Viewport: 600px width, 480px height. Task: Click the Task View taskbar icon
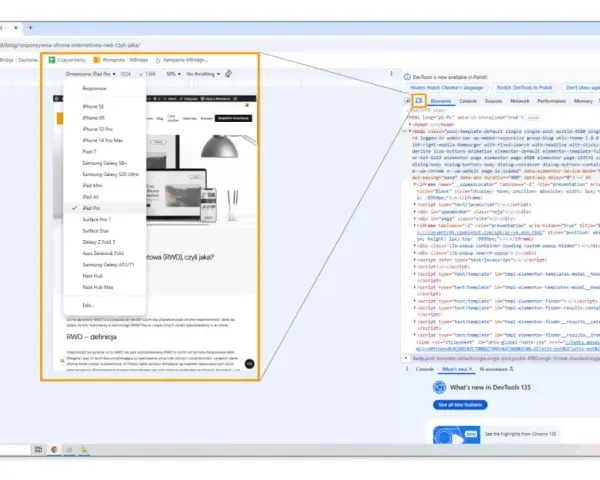tap(38, 450)
